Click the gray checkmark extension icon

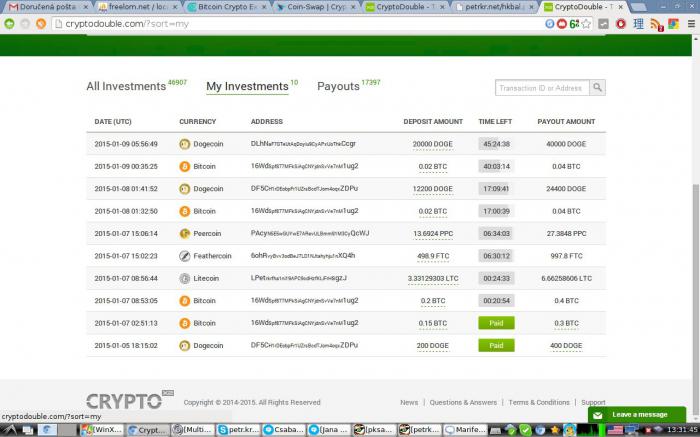point(603,24)
